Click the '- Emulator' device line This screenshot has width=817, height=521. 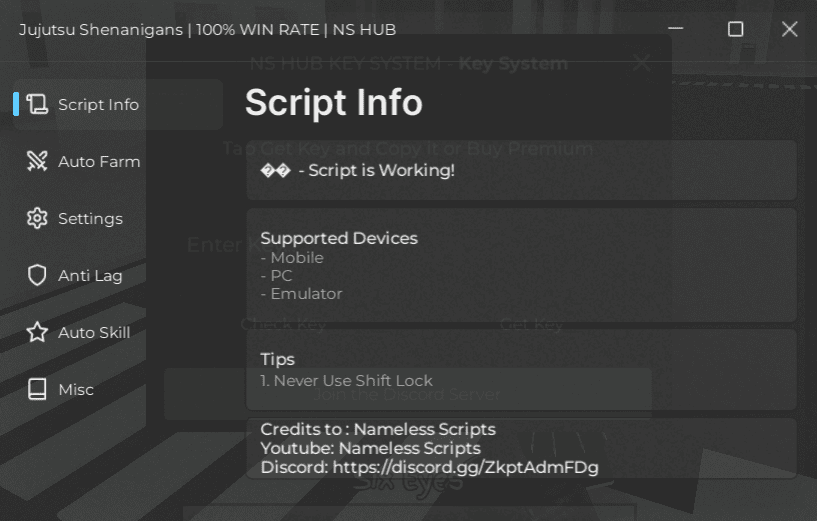[x=301, y=294]
